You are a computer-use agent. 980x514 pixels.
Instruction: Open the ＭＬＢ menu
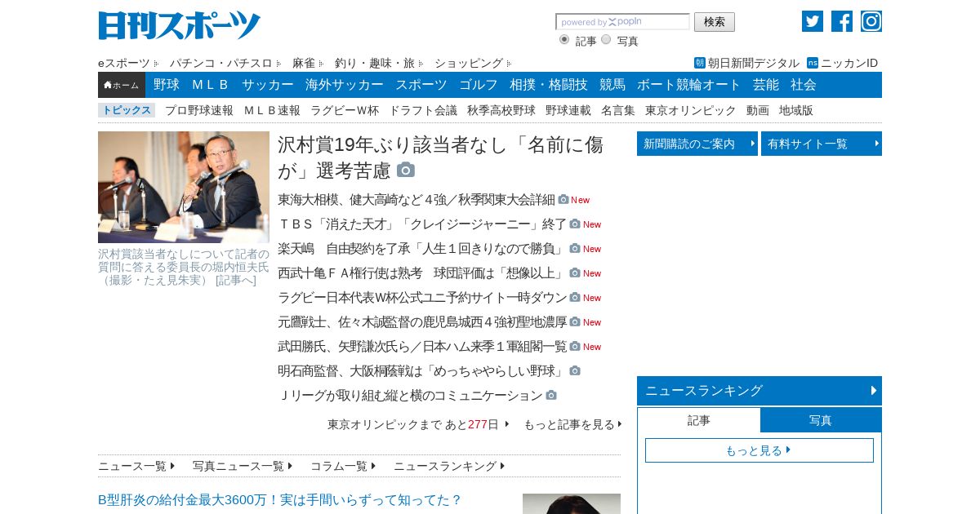coord(211,85)
